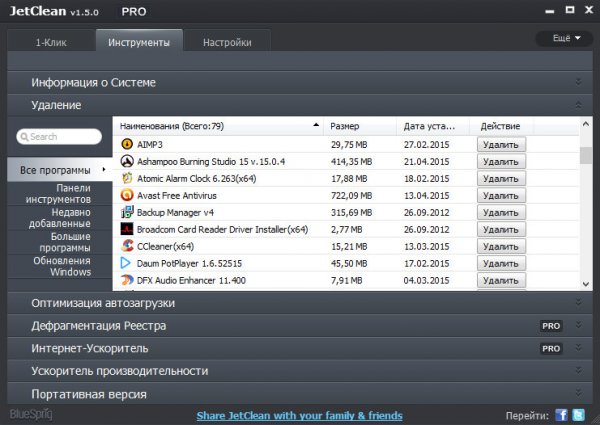Screen dimensions: 600x425
Task: Switch to the Настройки tab
Action: pos(227,42)
